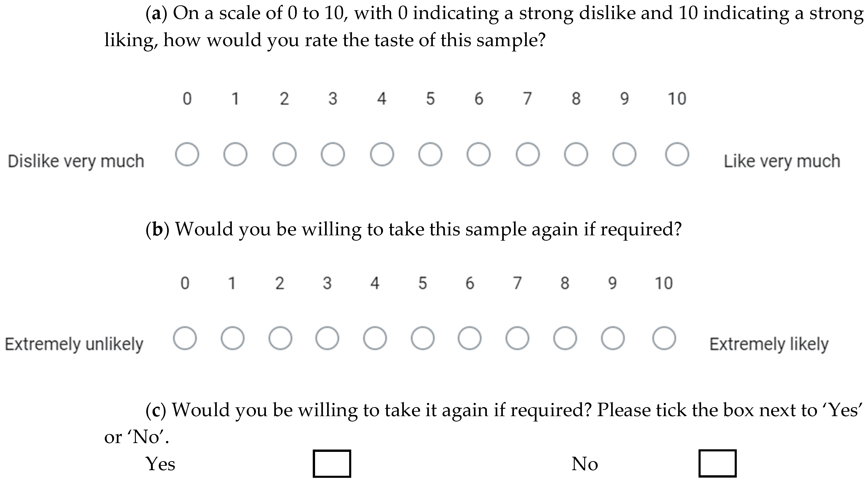The width and height of the screenshot is (868, 482).
Task: Click the 'Extremely likely' label
Action: (x=769, y=344)
